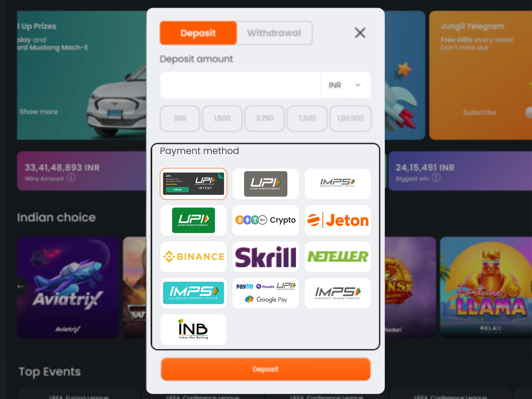Screen dimensions: 532x399
Task: Select Indian Net Banking payment icon
Action: [x=193, y=330]
